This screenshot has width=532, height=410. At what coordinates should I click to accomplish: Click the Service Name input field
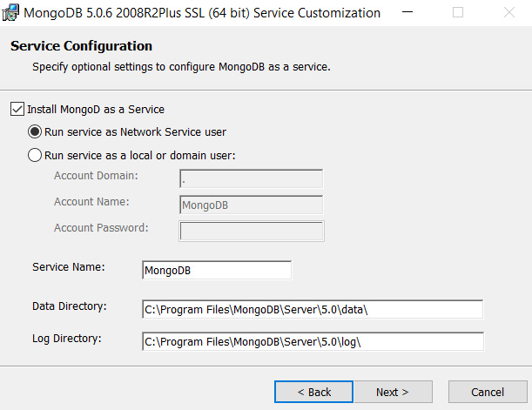click(x=217, y=270)
